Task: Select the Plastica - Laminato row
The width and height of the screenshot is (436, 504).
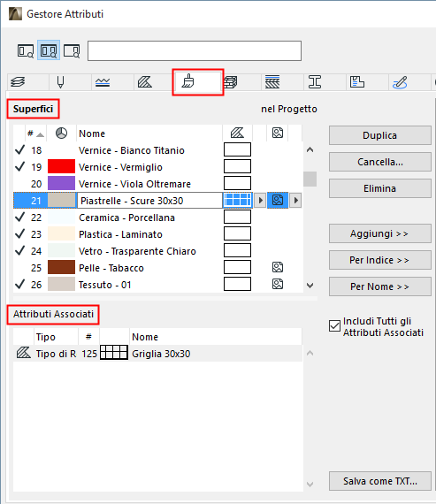Action: [x=158, y=234]
